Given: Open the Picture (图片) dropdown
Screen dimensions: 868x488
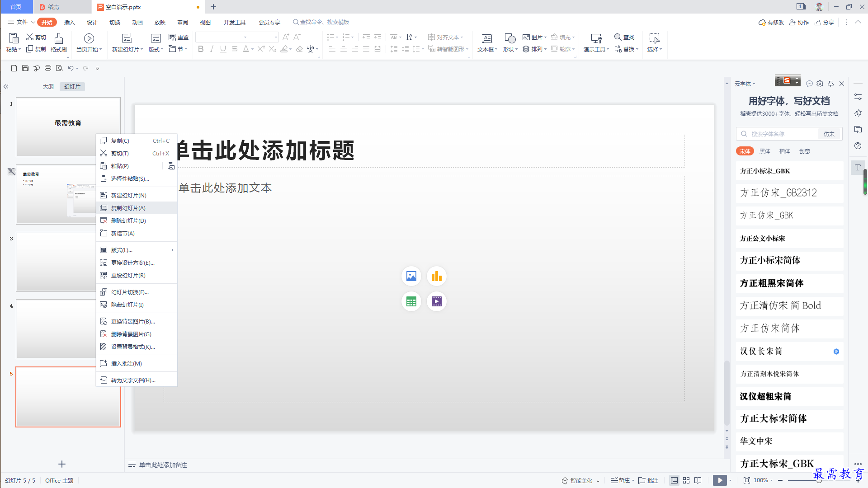Looking at the screenshot, I should (535, 37).
